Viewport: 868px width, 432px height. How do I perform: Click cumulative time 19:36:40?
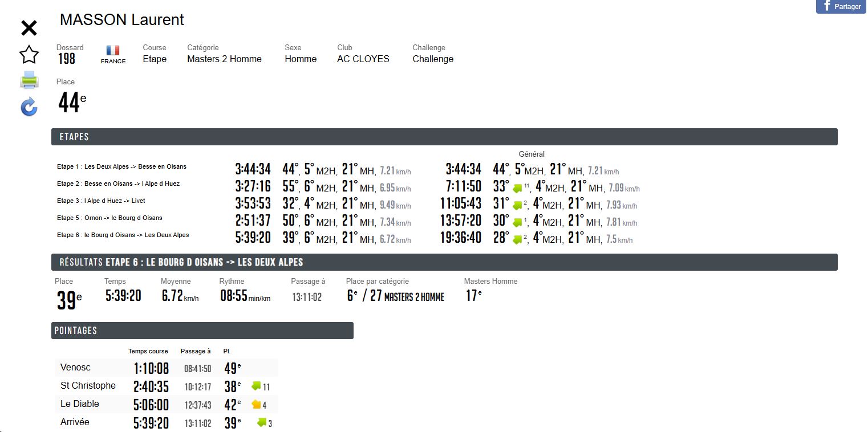460,238
